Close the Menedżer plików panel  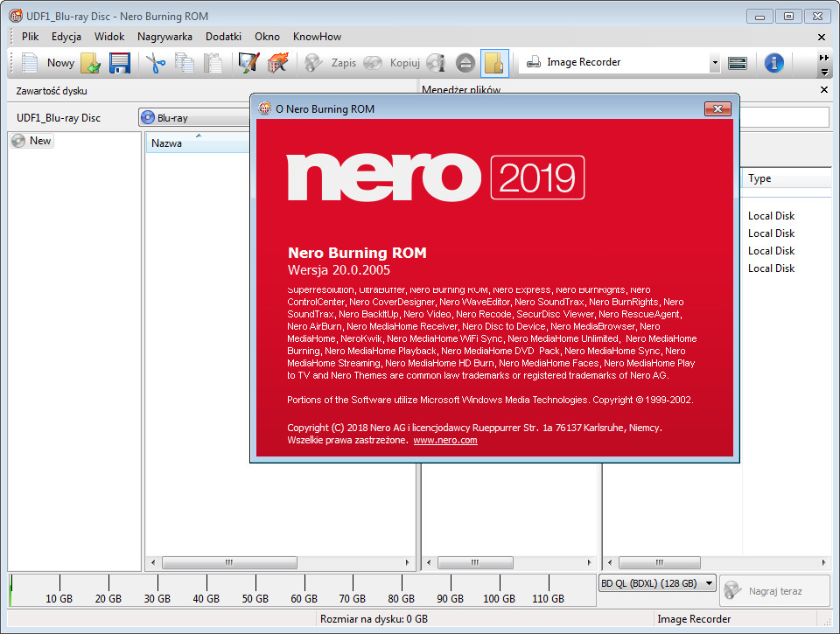click(x=824, y=89)
